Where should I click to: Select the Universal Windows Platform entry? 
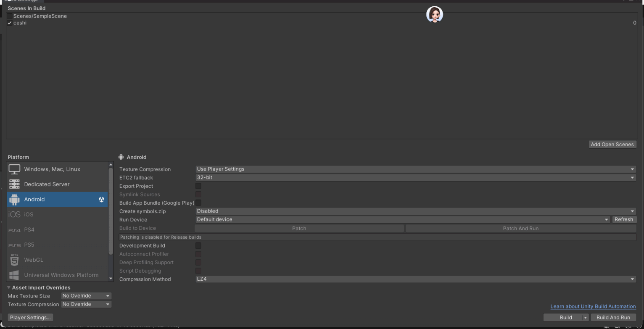tap(57, 275)
